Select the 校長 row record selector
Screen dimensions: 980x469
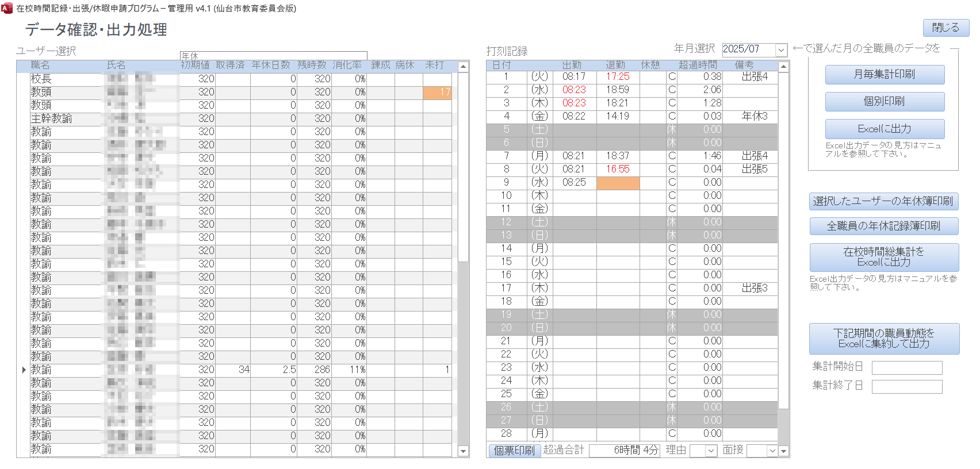tap(24, 79)
